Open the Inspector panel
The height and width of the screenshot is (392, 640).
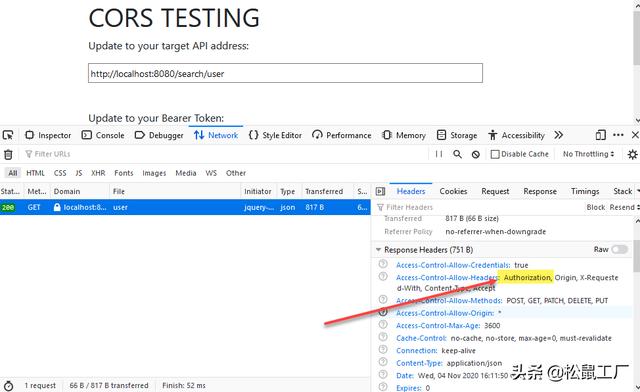pos(48,135)
